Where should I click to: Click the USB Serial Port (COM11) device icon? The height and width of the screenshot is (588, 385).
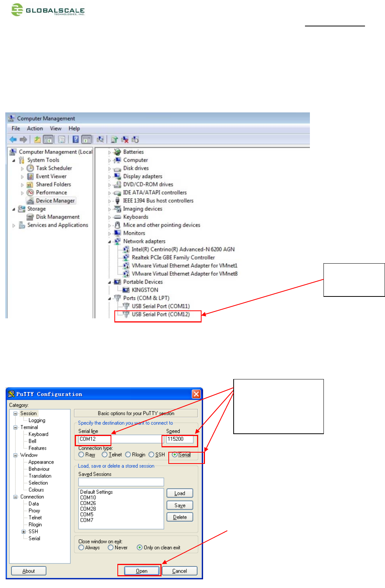point(126,306)
